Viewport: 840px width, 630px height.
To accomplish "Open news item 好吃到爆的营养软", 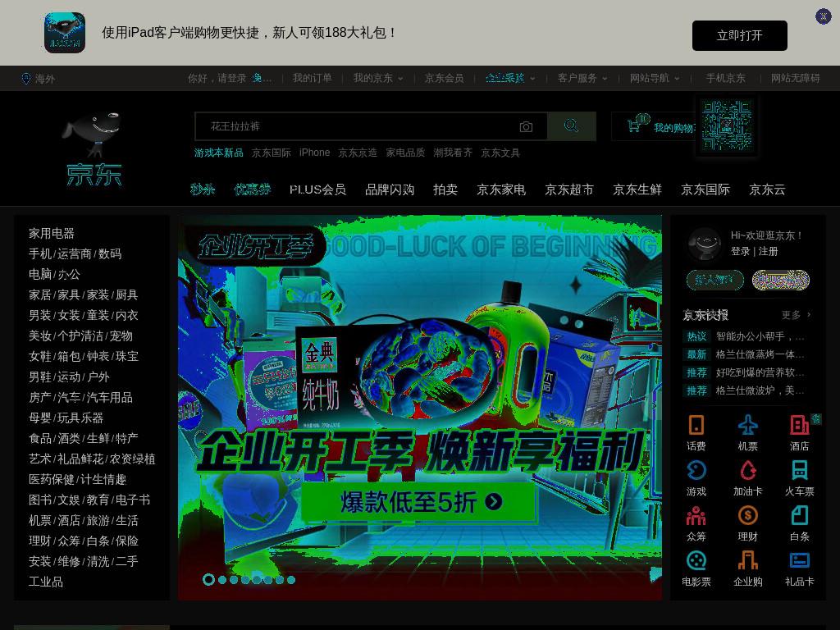I will pyautogui.click(x=760, y=372).
